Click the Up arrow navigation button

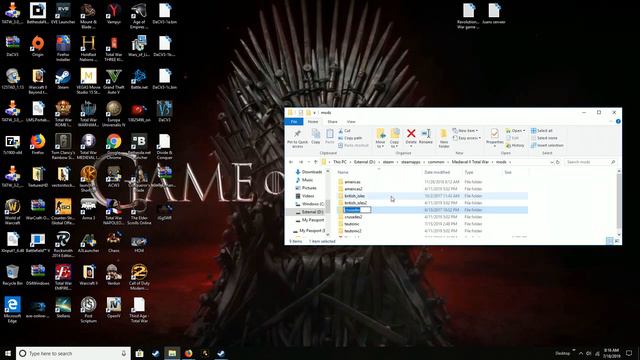click(x=316, y=162)
